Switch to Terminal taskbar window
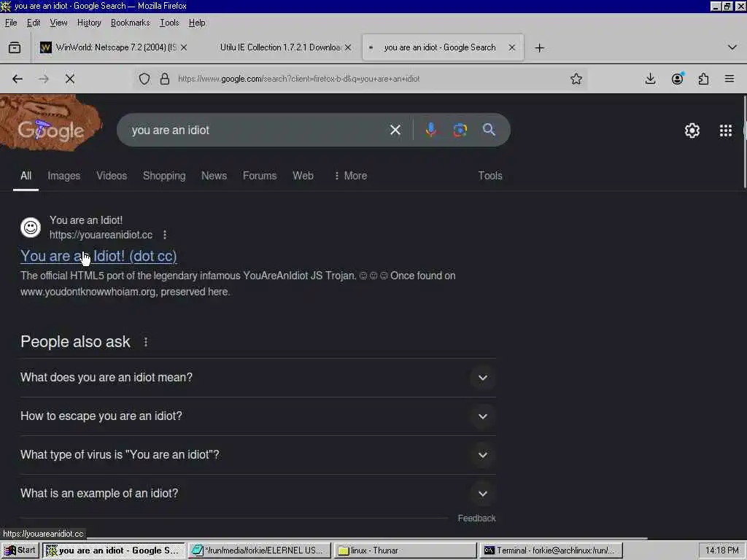Viewport: 747px width, 560px height. pyautogui.click(x=551, y=551)
